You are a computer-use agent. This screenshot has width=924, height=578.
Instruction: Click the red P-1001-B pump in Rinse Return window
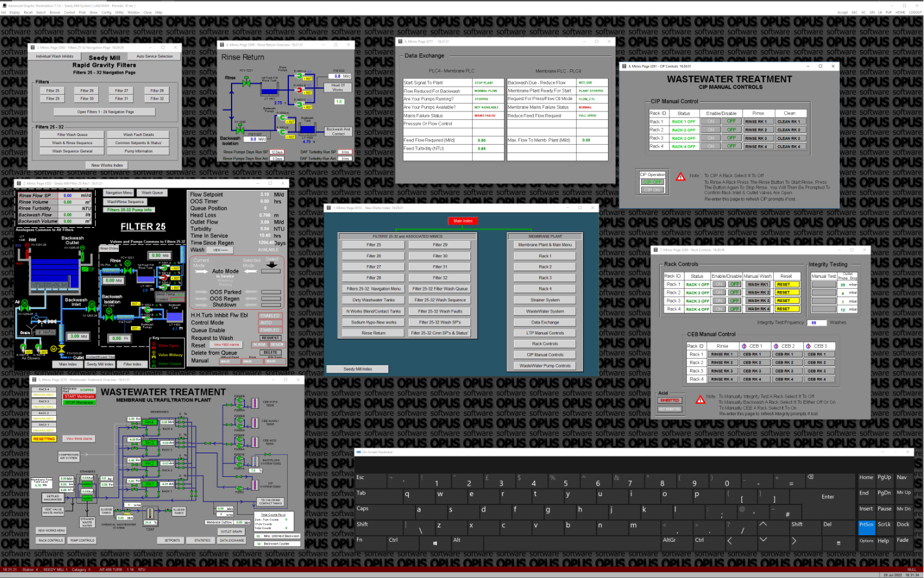point(299,90)
